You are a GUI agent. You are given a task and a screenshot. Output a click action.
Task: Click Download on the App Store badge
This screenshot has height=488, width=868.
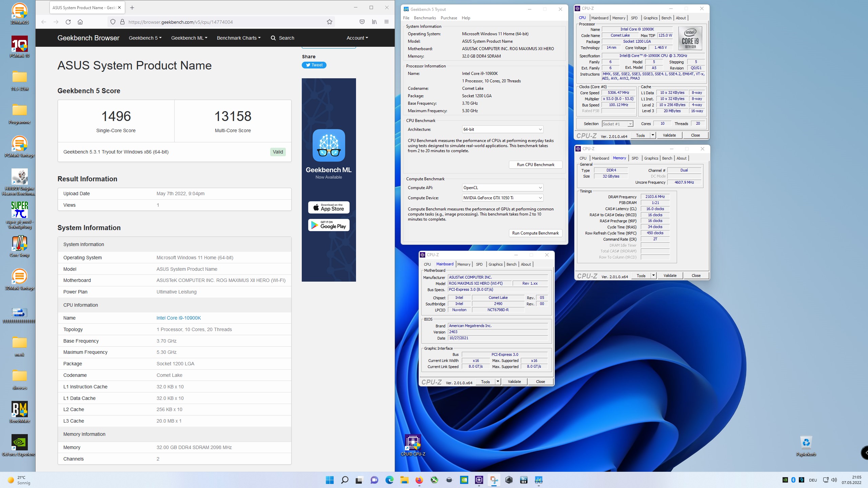pyautogui.click(x=329, y=207)
